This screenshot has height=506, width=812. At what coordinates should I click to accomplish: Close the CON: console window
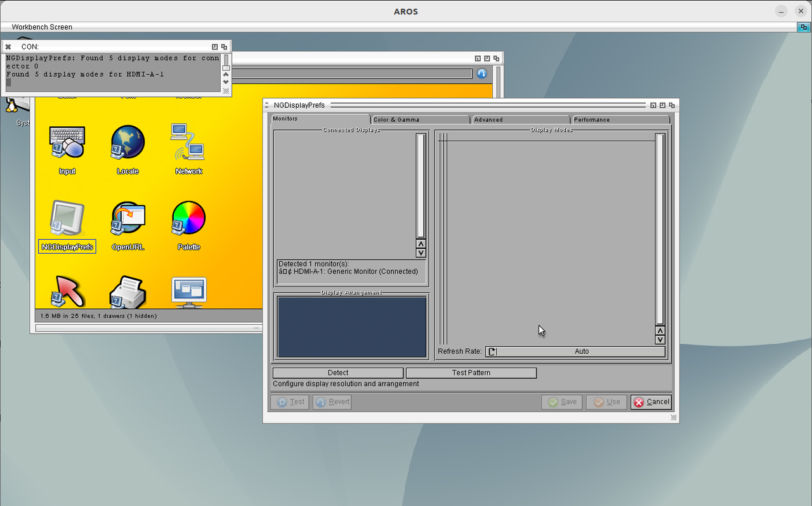8,47
